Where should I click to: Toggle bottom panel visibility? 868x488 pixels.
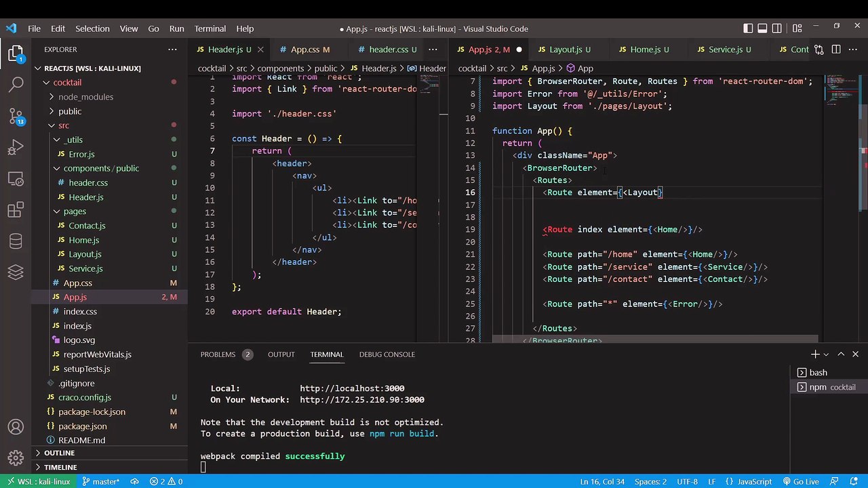pyautogui.click(x=762, y=28)
